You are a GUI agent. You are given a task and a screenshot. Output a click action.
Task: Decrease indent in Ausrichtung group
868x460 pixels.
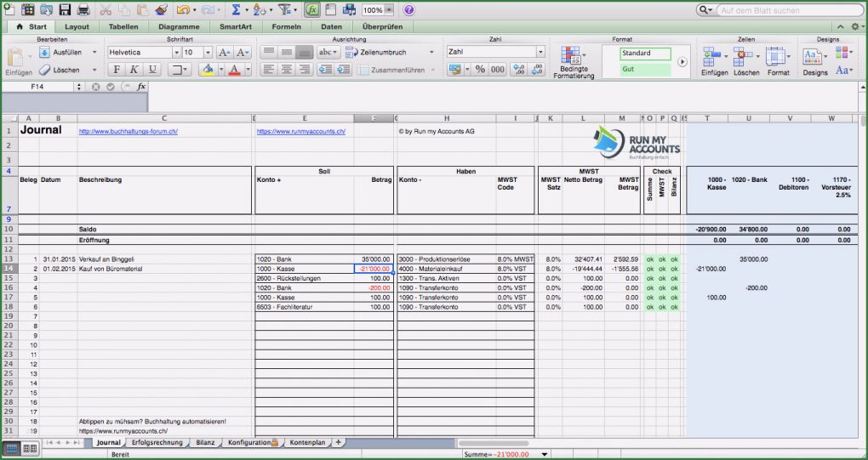pyautogui.click(x=325, y=70)
